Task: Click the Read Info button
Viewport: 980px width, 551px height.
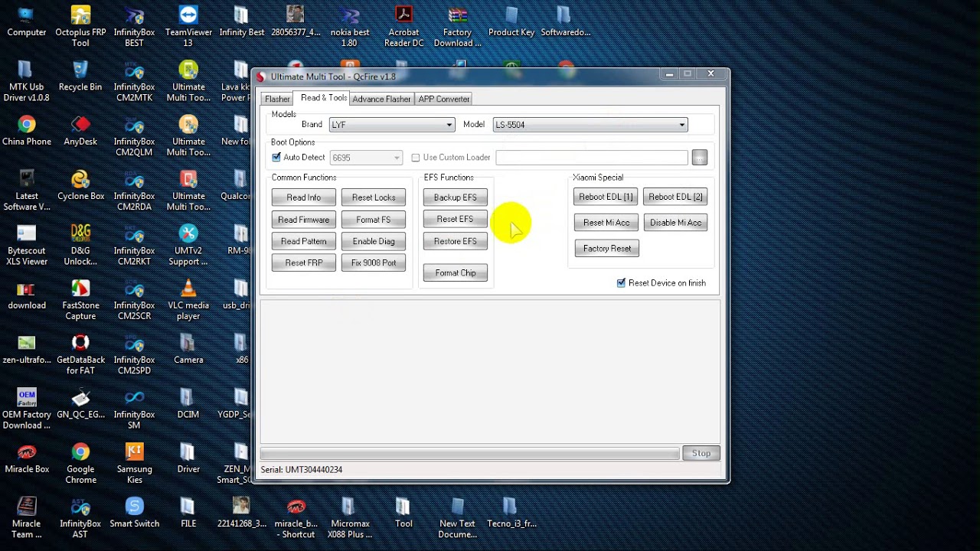Action: [x=304, y=197]
